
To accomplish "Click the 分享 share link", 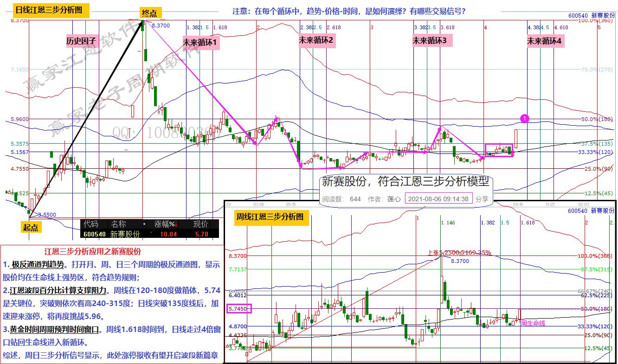I will [483, 199].
